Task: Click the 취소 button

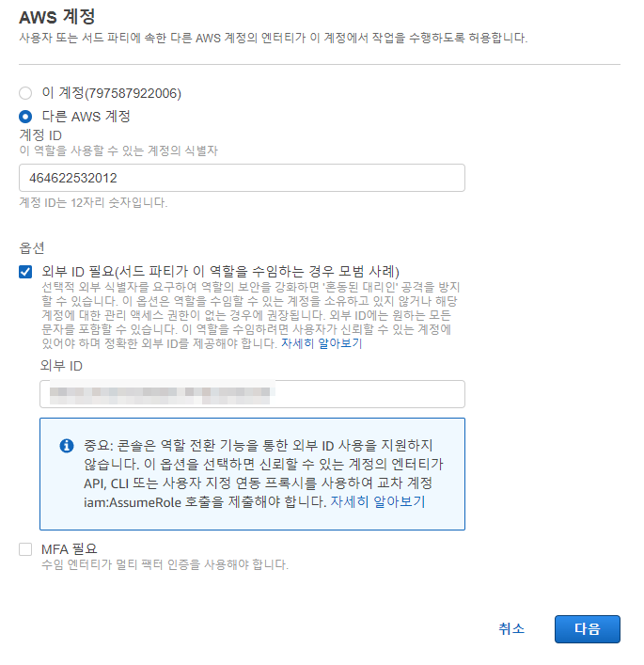Action: (x=511, y=628)
